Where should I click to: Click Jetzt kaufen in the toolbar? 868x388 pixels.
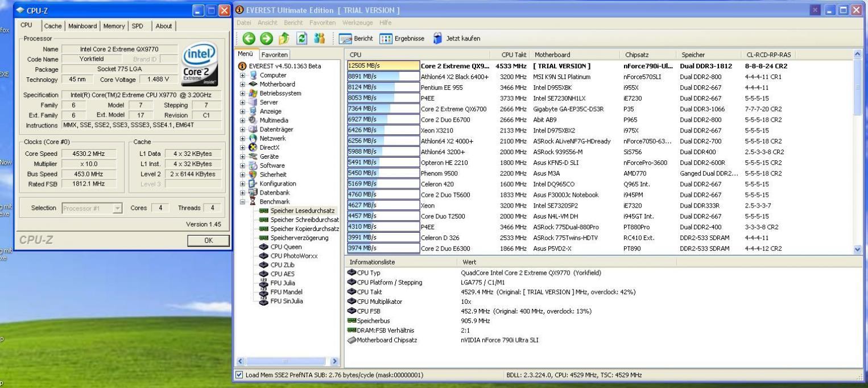[457, 39]
